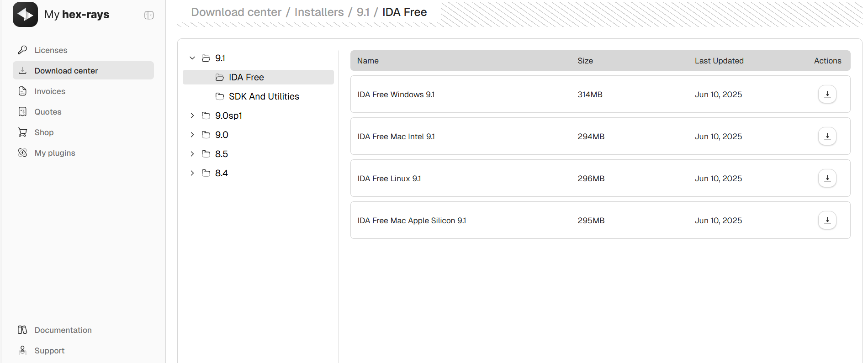
Task: Open Quotes in the sidebar
Action: [x=48, y=112]
